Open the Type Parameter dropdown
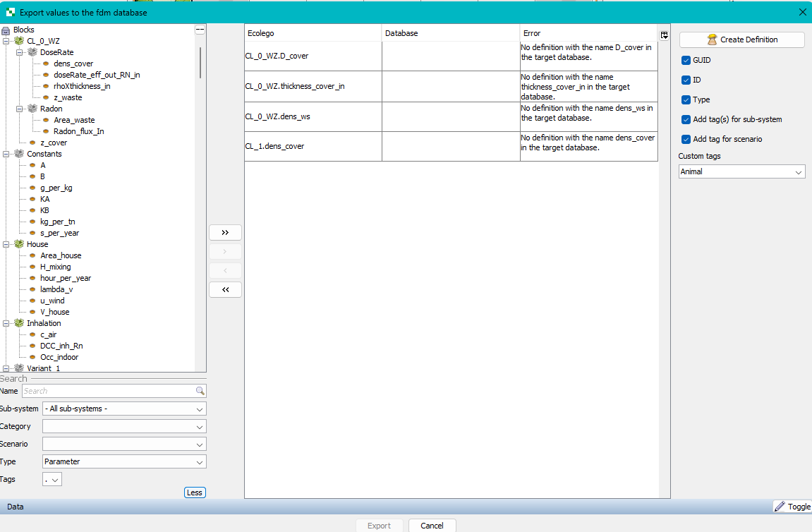The height and width of the screenshot is (532, 812). (x=124, y=461)
